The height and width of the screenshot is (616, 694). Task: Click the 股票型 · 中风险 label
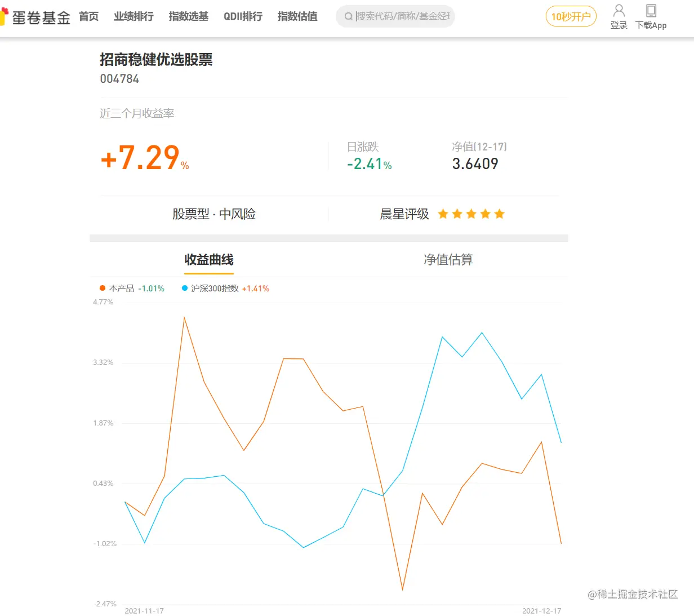pos(214,214)
